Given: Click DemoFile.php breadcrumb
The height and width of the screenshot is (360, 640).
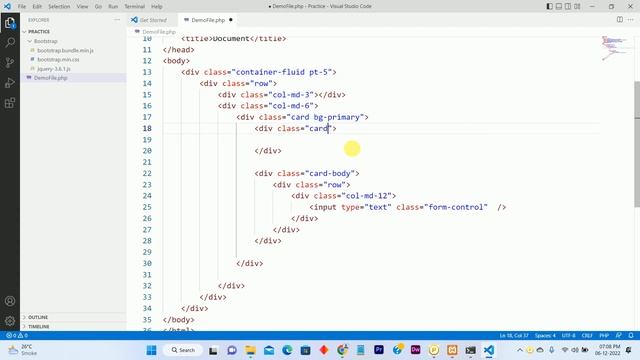Looking at the screenshot, I should 159,32.
